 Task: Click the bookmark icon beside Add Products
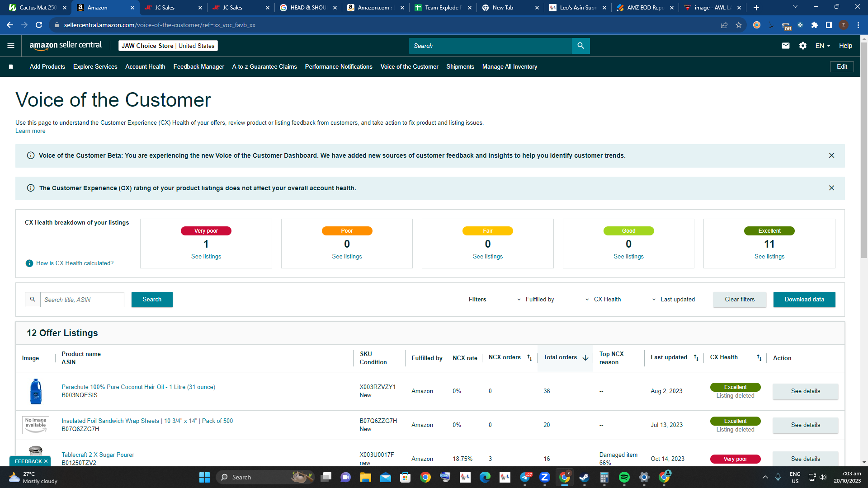[x=11, y=67]
